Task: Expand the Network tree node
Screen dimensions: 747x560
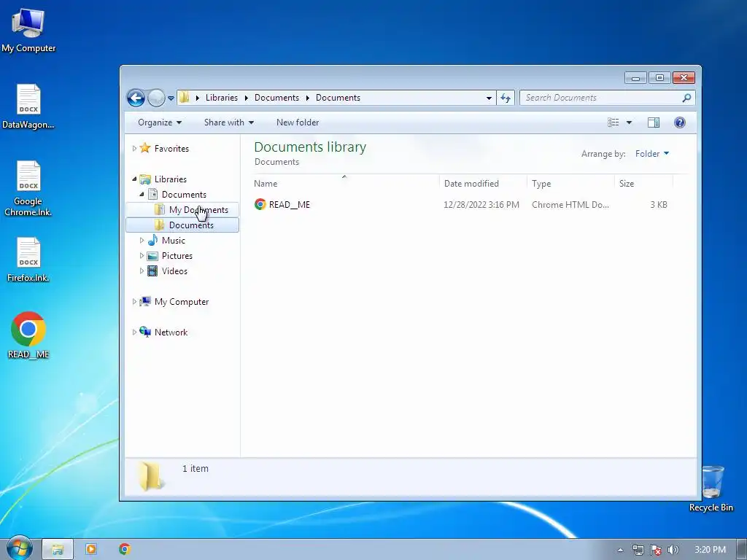Action: [134, 332]
